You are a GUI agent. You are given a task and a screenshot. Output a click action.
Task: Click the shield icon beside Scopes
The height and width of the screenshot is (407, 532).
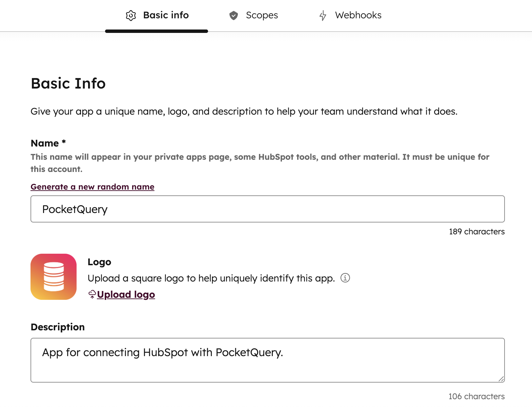tap(233, 16)
